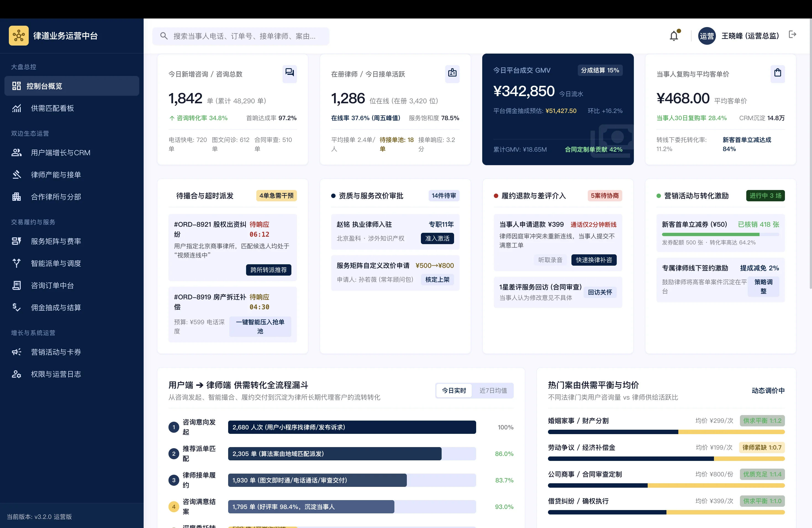Click 听取录音 button
Viewport: 812px width, 528px height.
tap(550, 260)
